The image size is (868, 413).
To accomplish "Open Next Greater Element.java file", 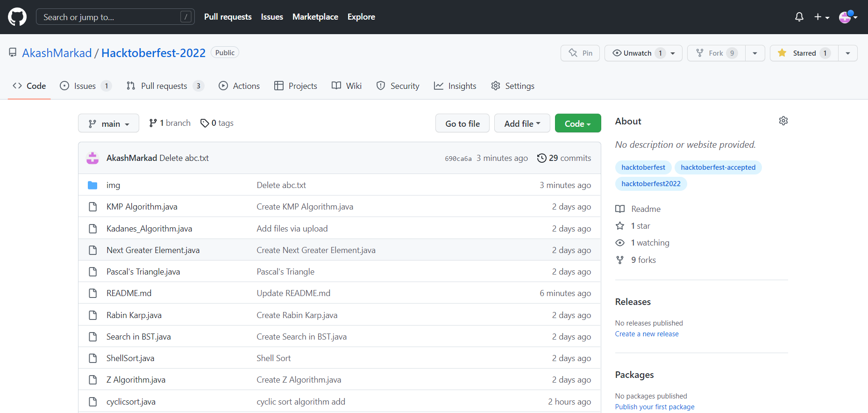I will (x=153, y=250).
